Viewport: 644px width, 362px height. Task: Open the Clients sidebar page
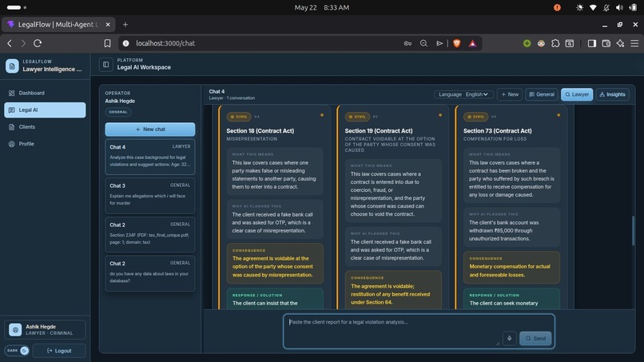[x=45, y=127]
